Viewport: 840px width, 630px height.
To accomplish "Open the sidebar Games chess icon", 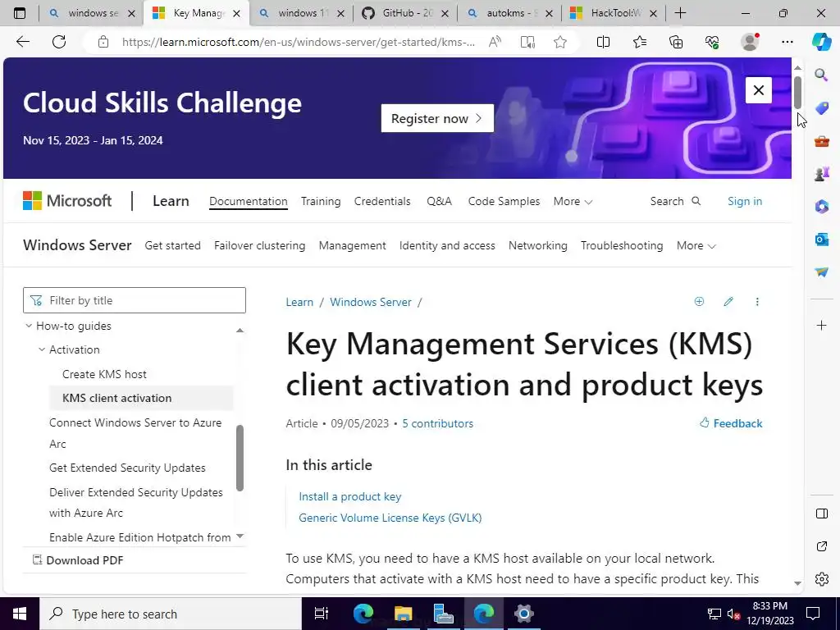I will 821,174.
